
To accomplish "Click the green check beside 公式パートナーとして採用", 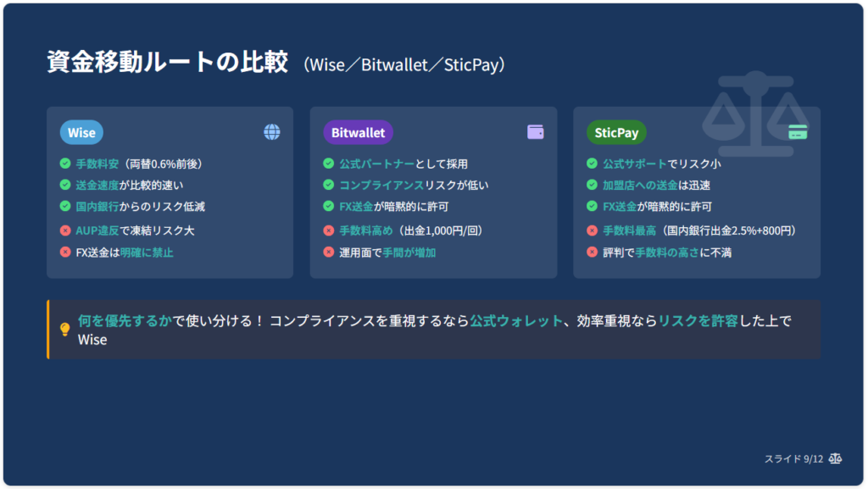I will [x=329, y=164].
